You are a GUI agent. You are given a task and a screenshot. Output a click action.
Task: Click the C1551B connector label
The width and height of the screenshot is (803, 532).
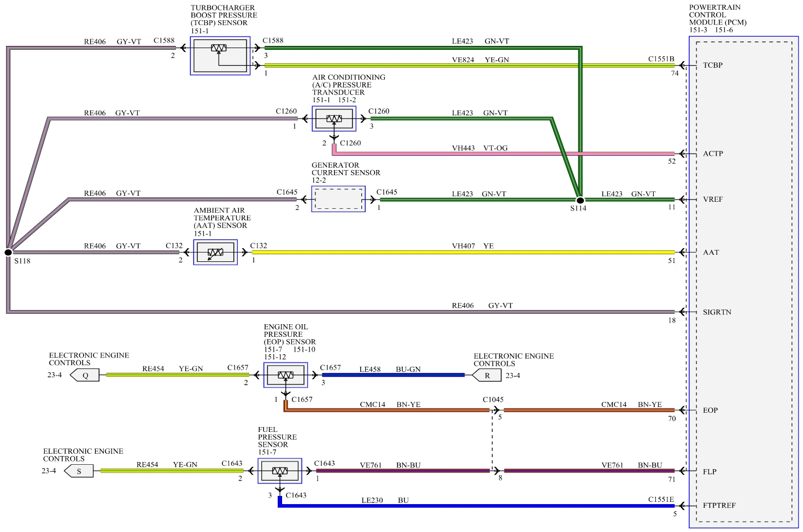click(x=661, y=59)
